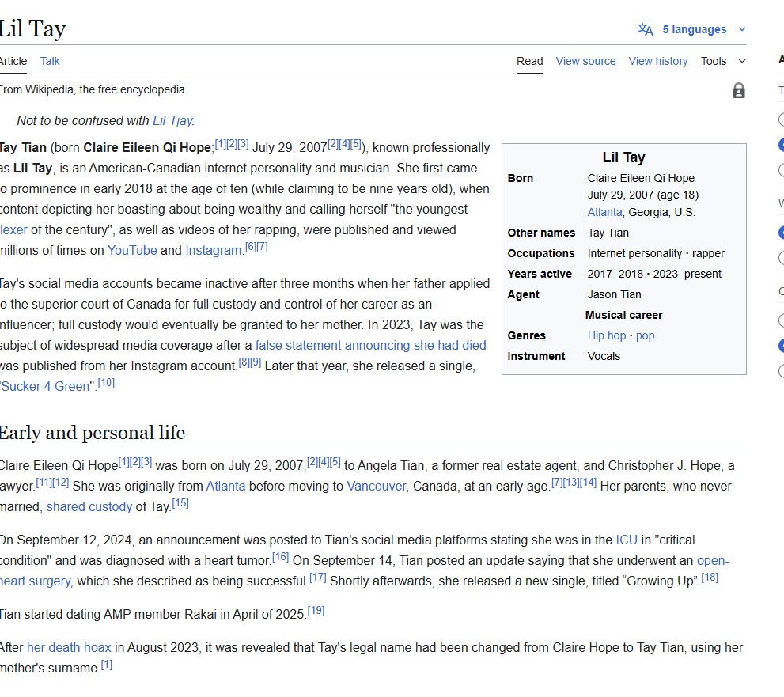Click the Vocals value in the infobox
784x697 pixels.
604,356
